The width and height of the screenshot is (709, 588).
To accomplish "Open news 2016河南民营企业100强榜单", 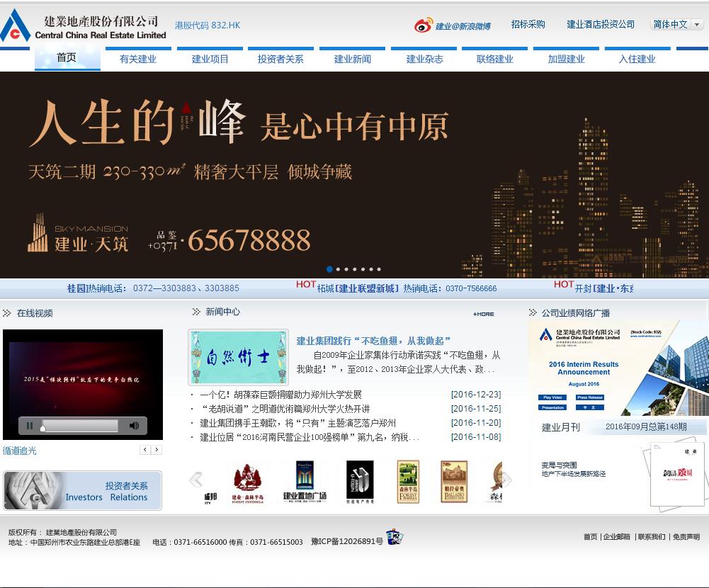I will point(310,437).
